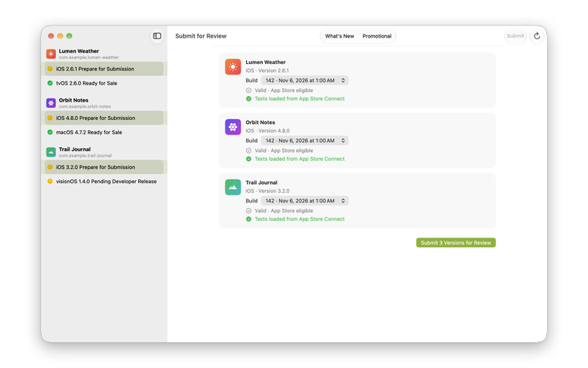Click Submit 3 Versions for Review
Image resolution: width=588 pixels, height=368 pixels.
pyautogui.click(x=456, y=242)
